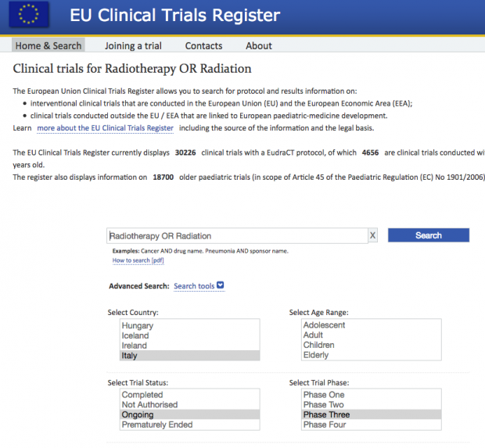Select Italy in country list
485x448 pixels.
point(189,355)
